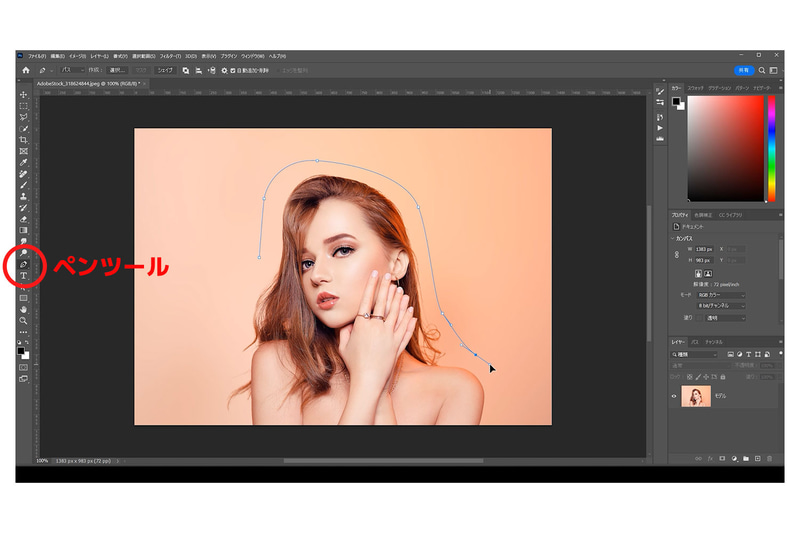Select the Crop tool

coord(23,140)
